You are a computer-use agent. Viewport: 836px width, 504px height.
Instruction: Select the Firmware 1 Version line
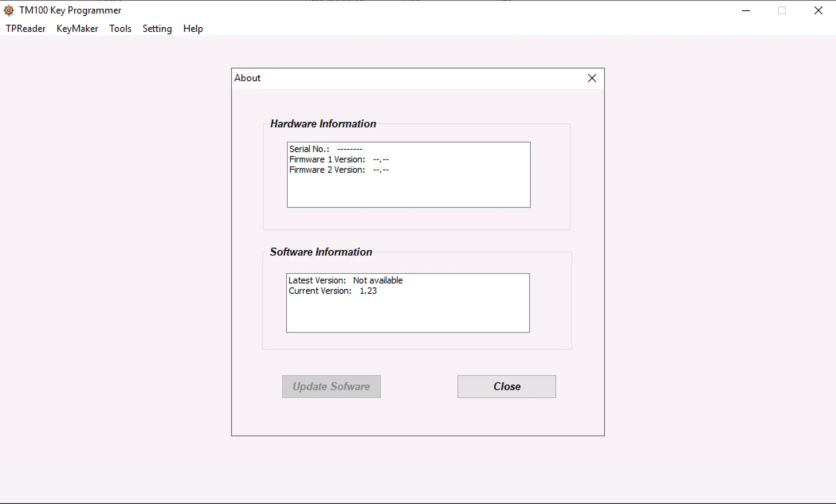(x=339, y=159)
